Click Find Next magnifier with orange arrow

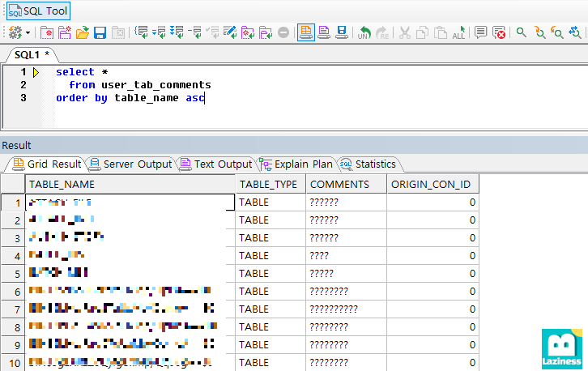539,32
